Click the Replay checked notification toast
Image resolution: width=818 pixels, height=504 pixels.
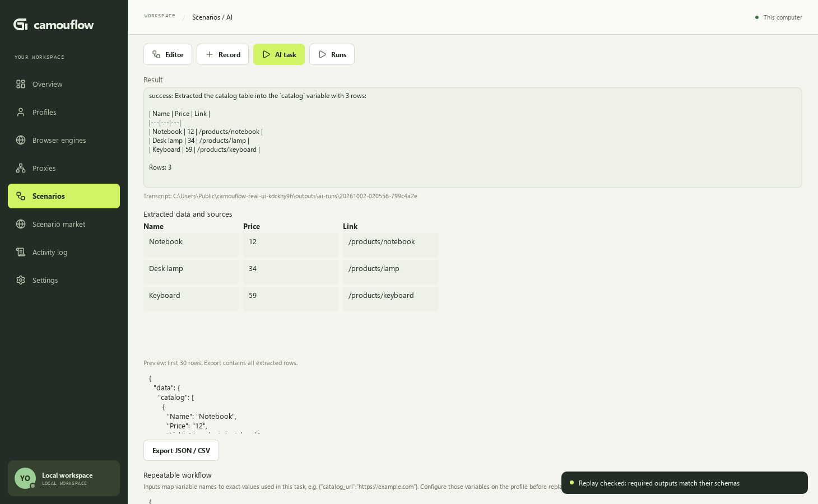[685, 483]
